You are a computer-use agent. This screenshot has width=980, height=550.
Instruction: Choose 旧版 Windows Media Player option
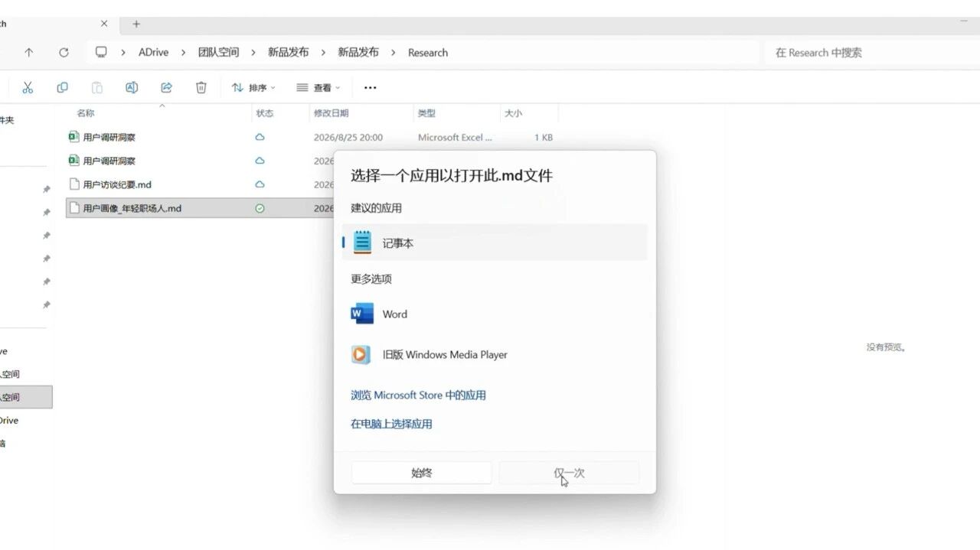click(495, 354)
